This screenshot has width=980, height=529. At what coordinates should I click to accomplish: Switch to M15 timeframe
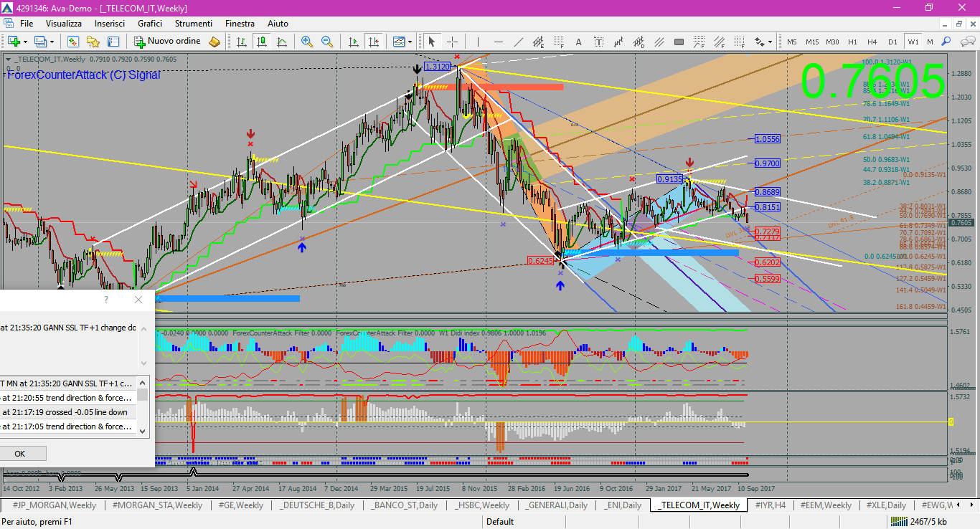(x=811, y=42)
